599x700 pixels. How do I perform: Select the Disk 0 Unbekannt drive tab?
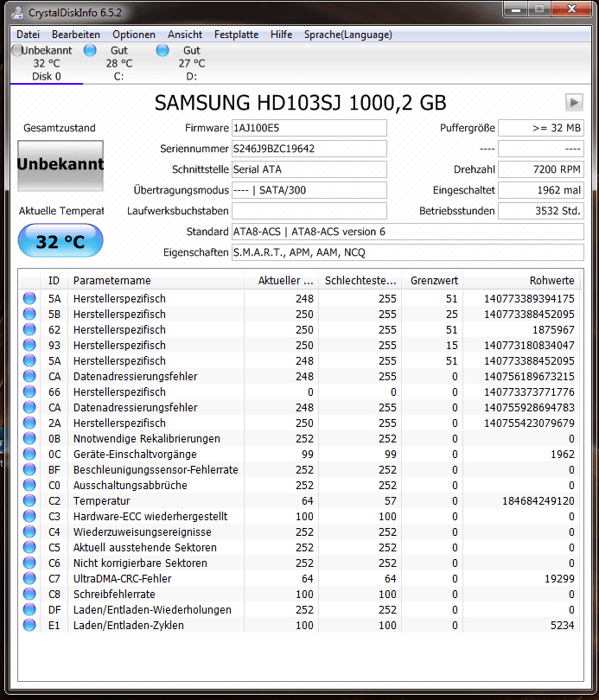(x=47, y=63)
